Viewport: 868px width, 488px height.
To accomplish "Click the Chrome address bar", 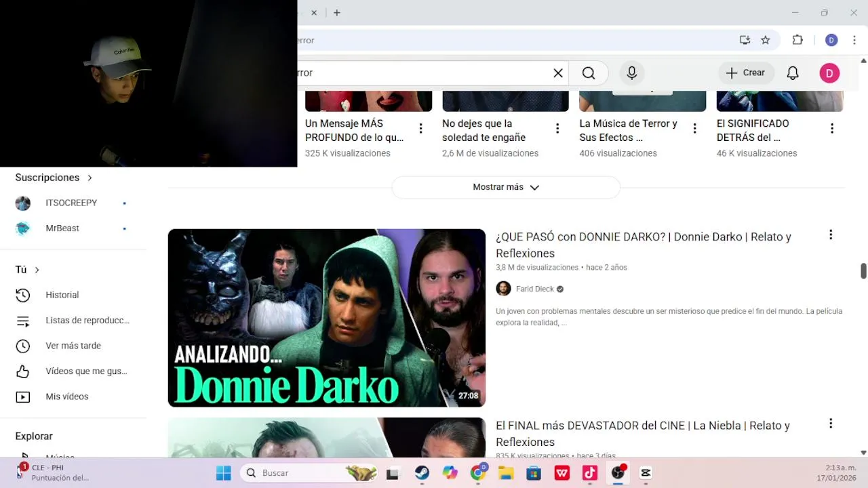I will [x=515, y=40].
